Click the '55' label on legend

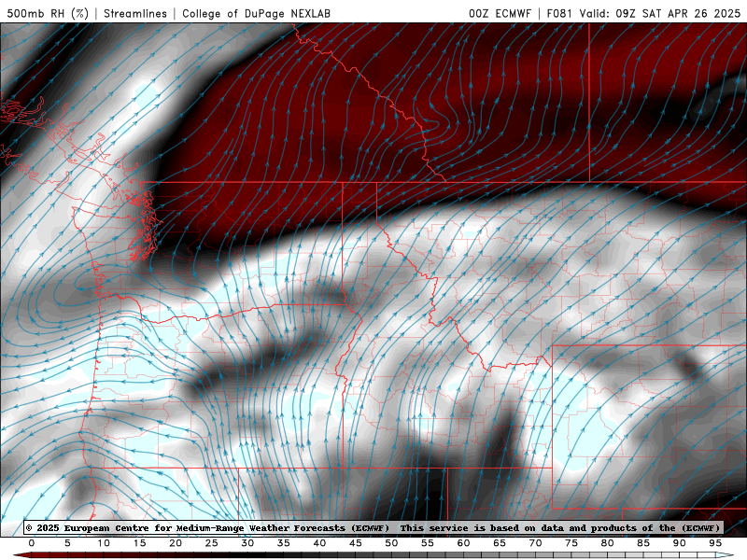pos(427,543)
